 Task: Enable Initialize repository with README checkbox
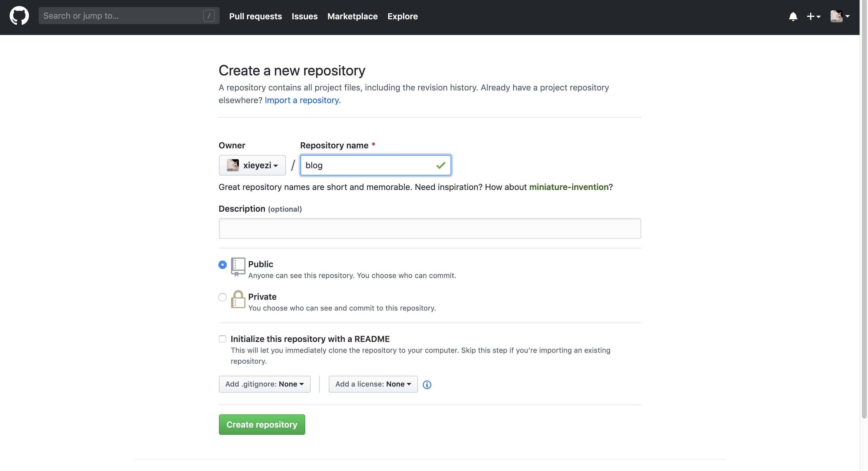[x=222, y=339]
